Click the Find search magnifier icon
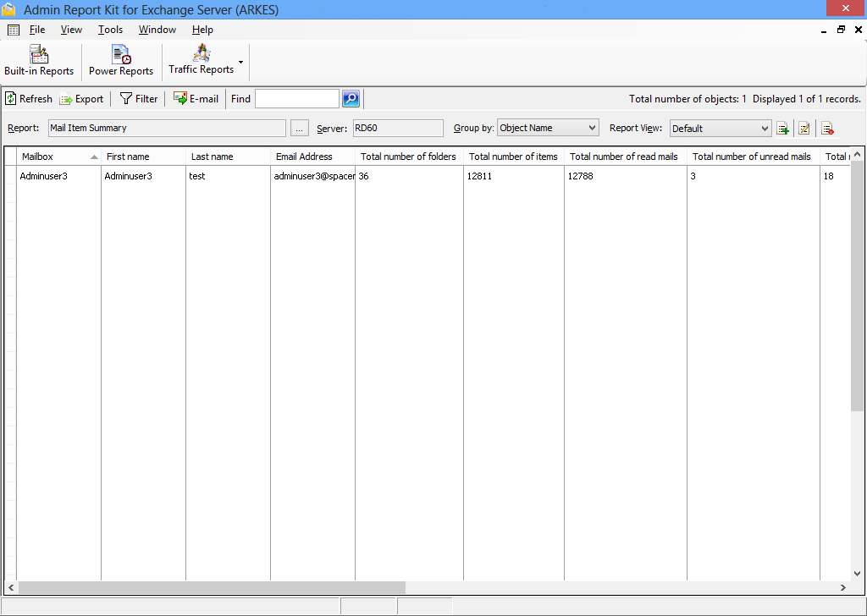This screenshot has height=616, width=867. pyautogui.click(x=351, y=99)
